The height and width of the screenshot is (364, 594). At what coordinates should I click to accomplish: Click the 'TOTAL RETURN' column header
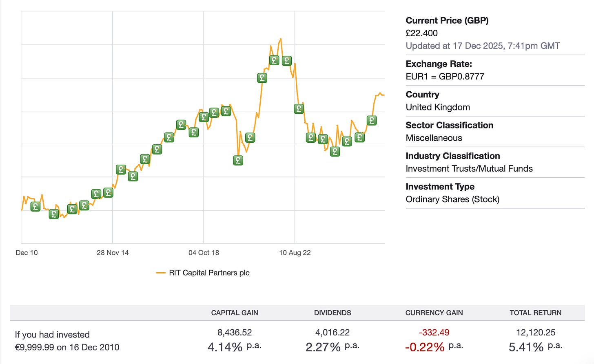click(536, 313)
